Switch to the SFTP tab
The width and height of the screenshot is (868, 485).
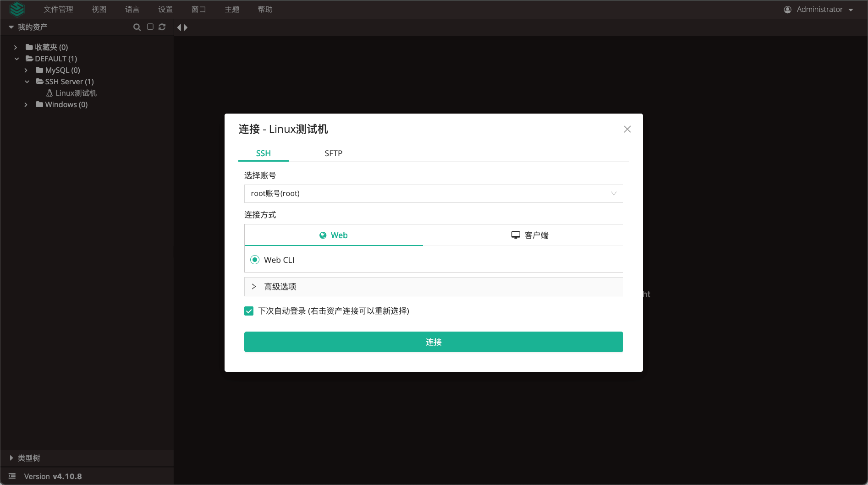click(333, 153)
